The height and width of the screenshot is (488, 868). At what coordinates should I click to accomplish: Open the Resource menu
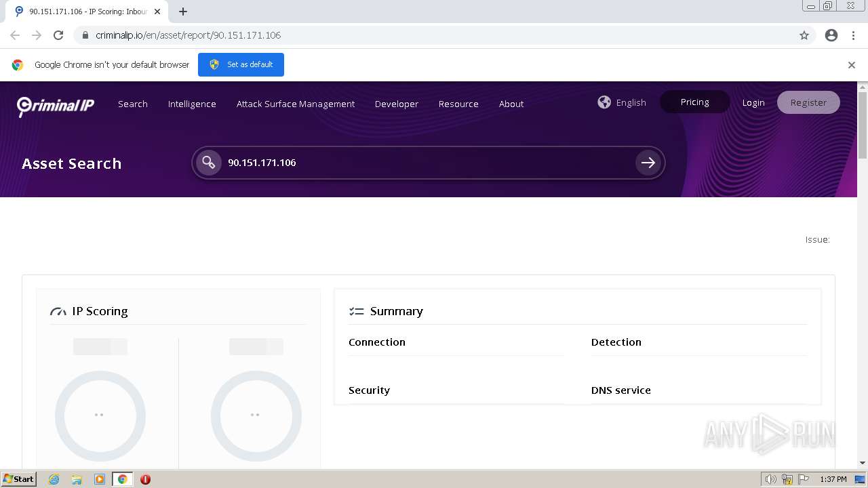click(458, 104)
